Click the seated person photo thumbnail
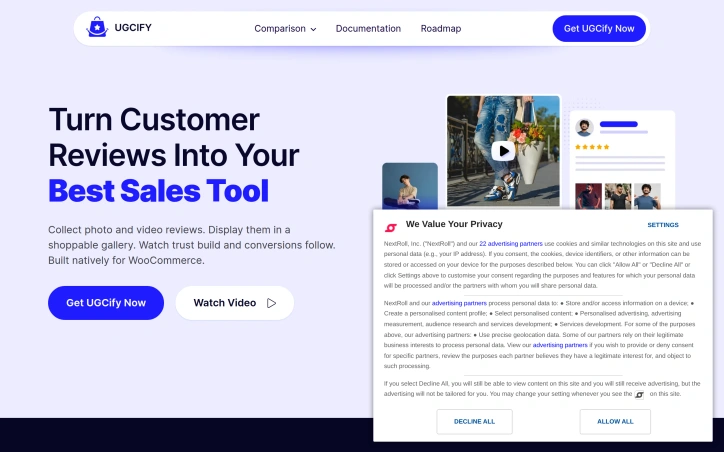 point(410,186)
